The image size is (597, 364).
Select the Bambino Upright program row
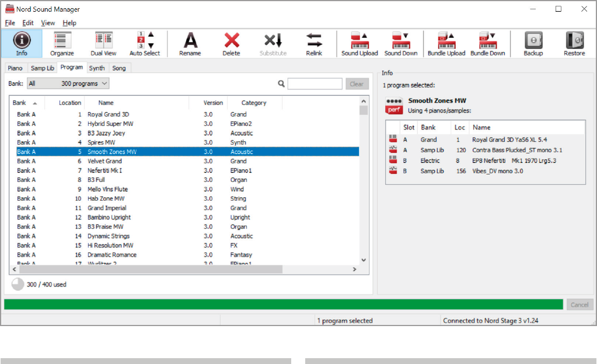coord(187,218)
